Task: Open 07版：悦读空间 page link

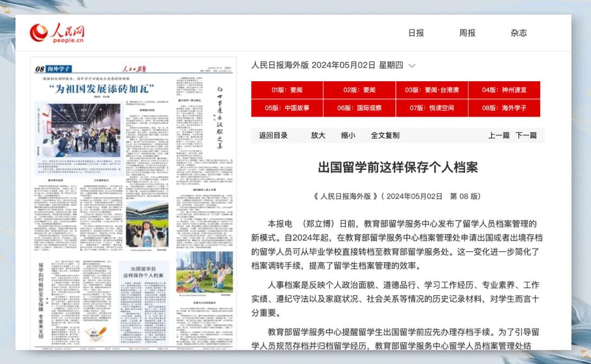Action: [432, 108]
